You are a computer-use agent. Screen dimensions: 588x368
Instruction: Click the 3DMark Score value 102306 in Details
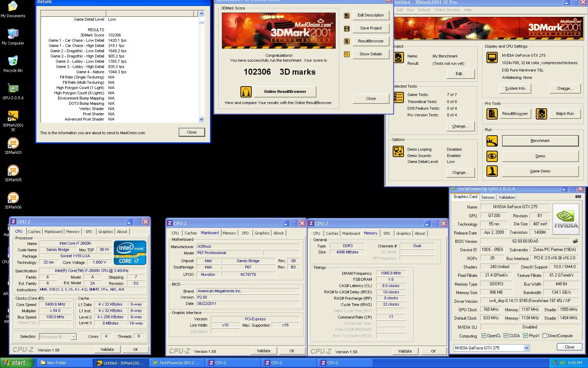coord(114,35)
